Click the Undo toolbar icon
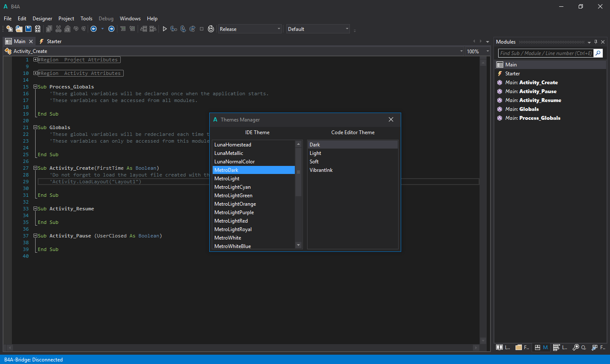The height and width of the screenshot is (364, 610). 76,29
